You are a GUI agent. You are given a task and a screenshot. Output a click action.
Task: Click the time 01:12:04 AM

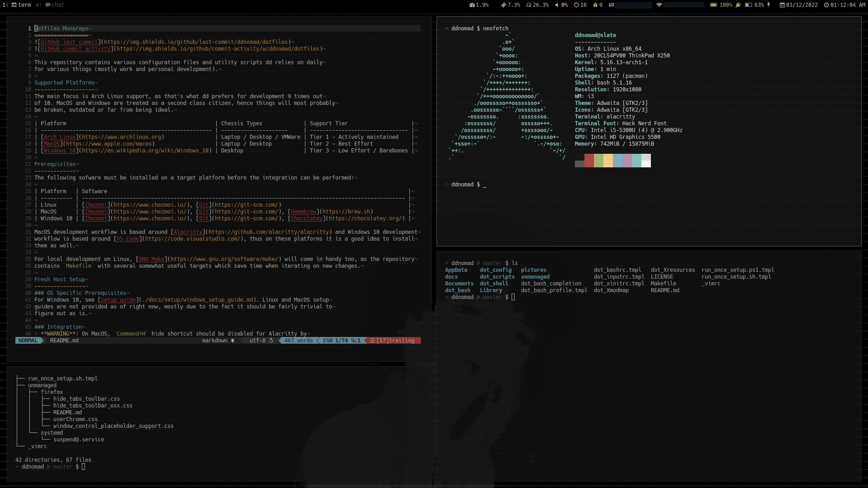point(848,5)
